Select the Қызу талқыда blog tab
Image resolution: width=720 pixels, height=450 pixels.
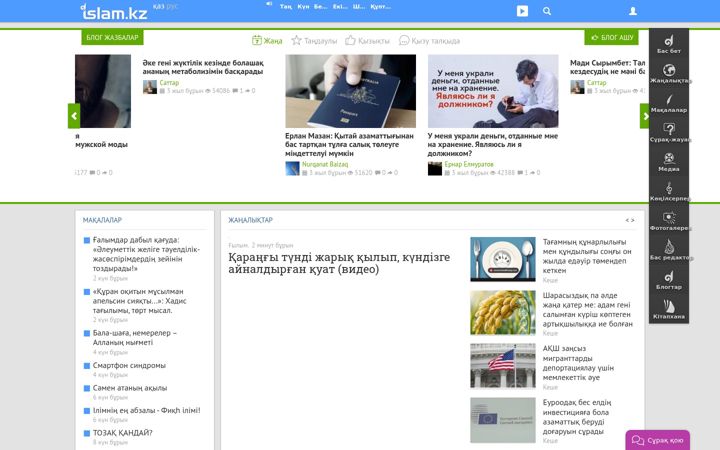(x=429, y=41)
